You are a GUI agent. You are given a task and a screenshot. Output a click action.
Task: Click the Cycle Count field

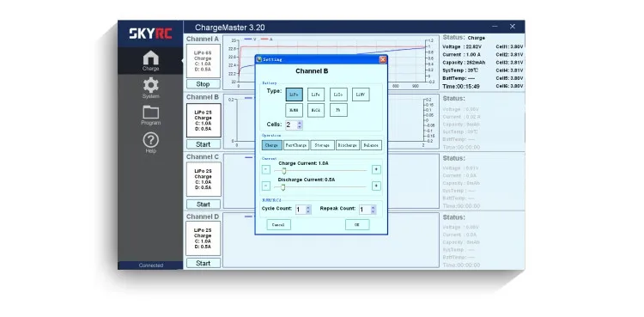click(x=301, y=210)
